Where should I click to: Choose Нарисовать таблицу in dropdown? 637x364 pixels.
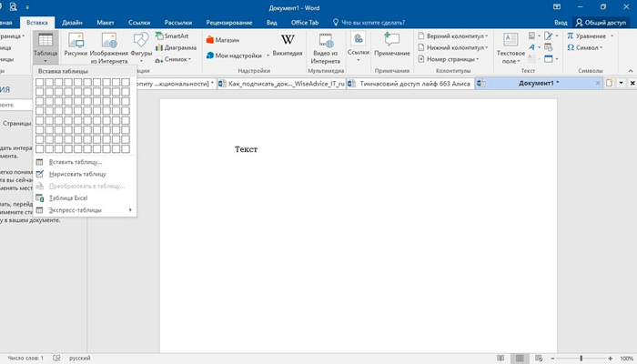click(x=77, y=174)
